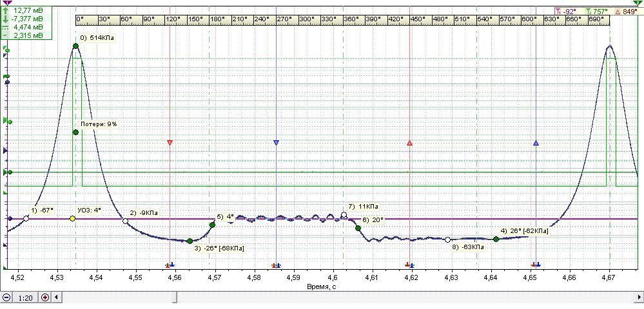Click the small marker pair under the second red cursor
The width and height of the screenshot is (644, 309).
(409, 265)
